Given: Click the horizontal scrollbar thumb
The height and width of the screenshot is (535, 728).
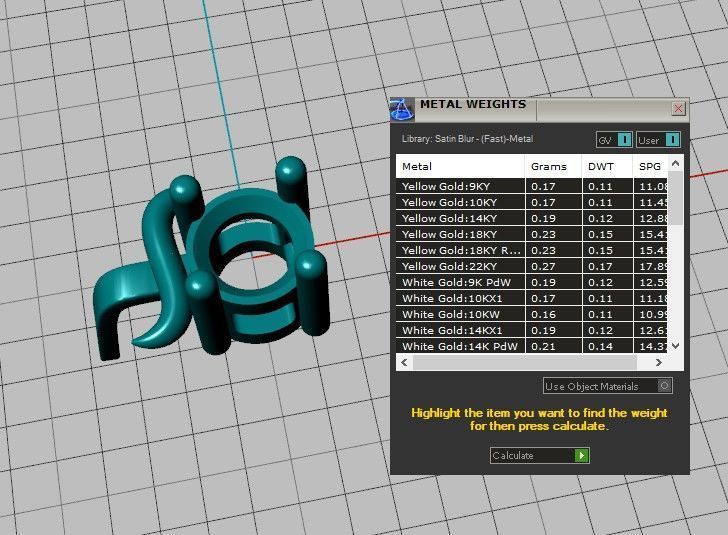Looking at the screenshot, I should tap(525, 362).
